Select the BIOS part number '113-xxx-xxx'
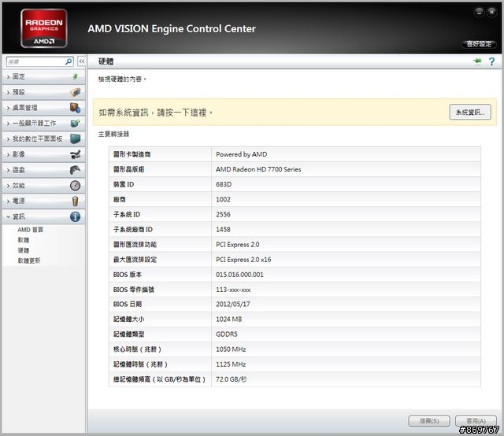Screen dimensions: 504x436 (x=233, y=290)
